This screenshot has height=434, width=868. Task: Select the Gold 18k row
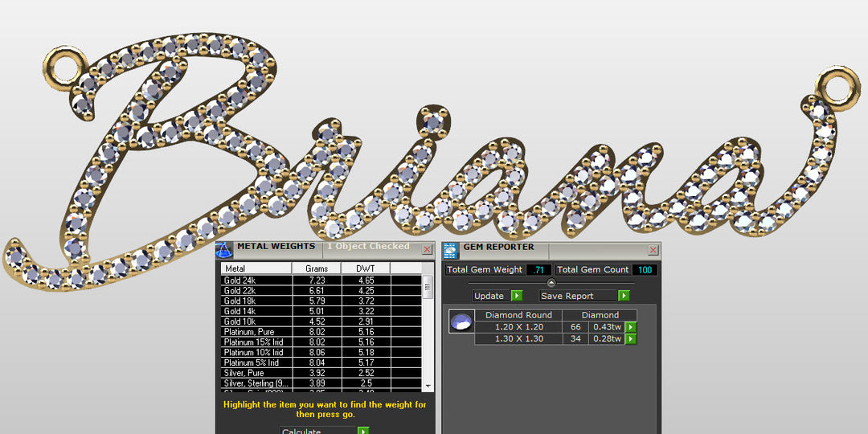tap(321, 301)
